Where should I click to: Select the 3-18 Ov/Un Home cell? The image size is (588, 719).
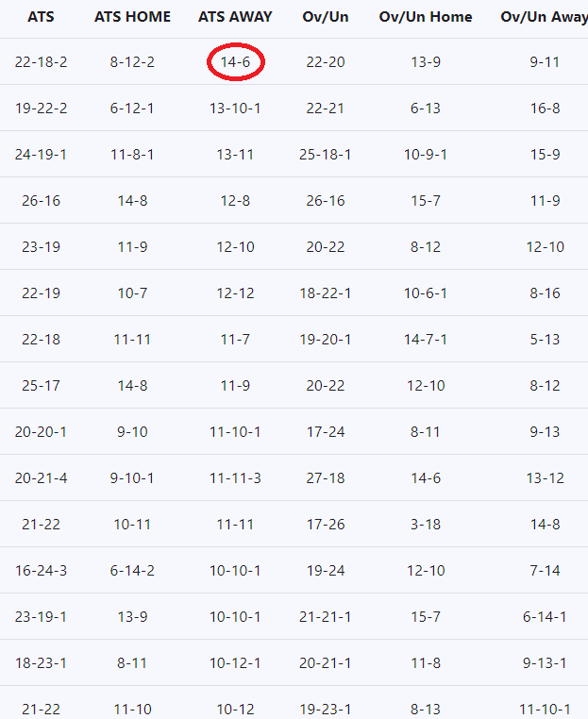click(426, 525)
